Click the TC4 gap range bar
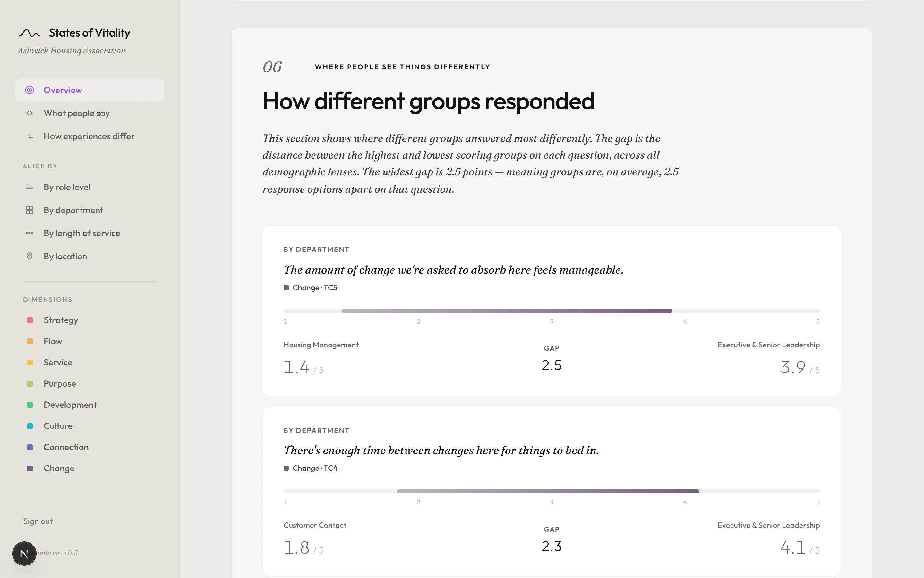Viewport: 924px width, 578px height. 548,491
